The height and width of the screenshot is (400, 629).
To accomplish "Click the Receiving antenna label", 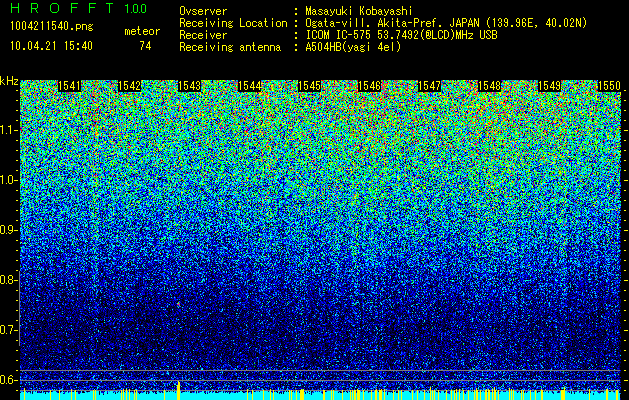I will 230,47.
